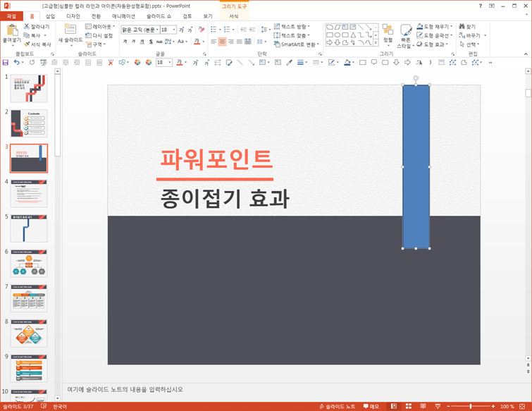Image resolution: width=532 pixels, height=411 pixels.
Task: Click the Format Painter (서식 복사) brush
Action: point(37,44)
